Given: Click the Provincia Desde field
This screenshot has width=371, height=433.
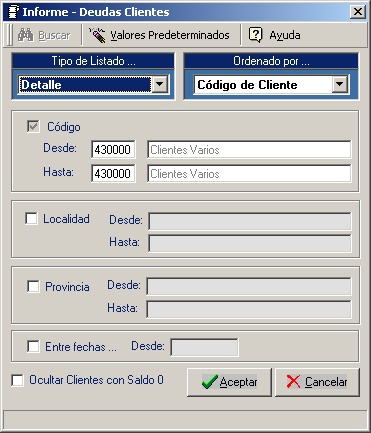Looking at the screenshot, I should click(x=249, y=286).
